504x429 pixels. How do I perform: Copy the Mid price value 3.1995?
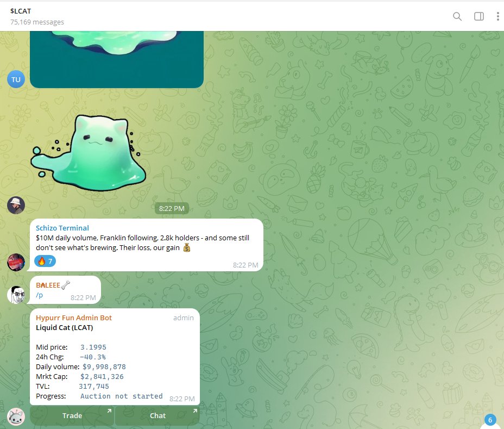tap(93, 347)
